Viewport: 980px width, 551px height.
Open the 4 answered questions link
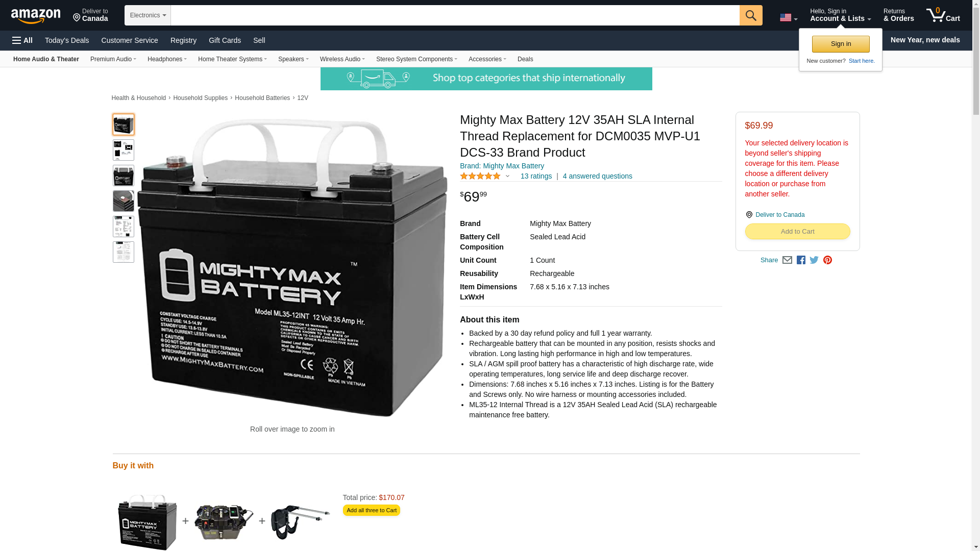tap(597, 176)
